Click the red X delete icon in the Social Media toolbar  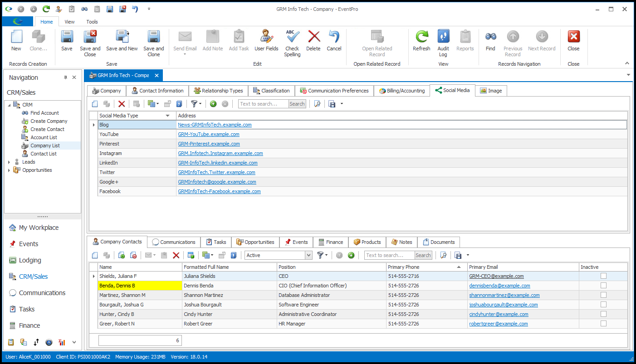(x=122, y=104)
